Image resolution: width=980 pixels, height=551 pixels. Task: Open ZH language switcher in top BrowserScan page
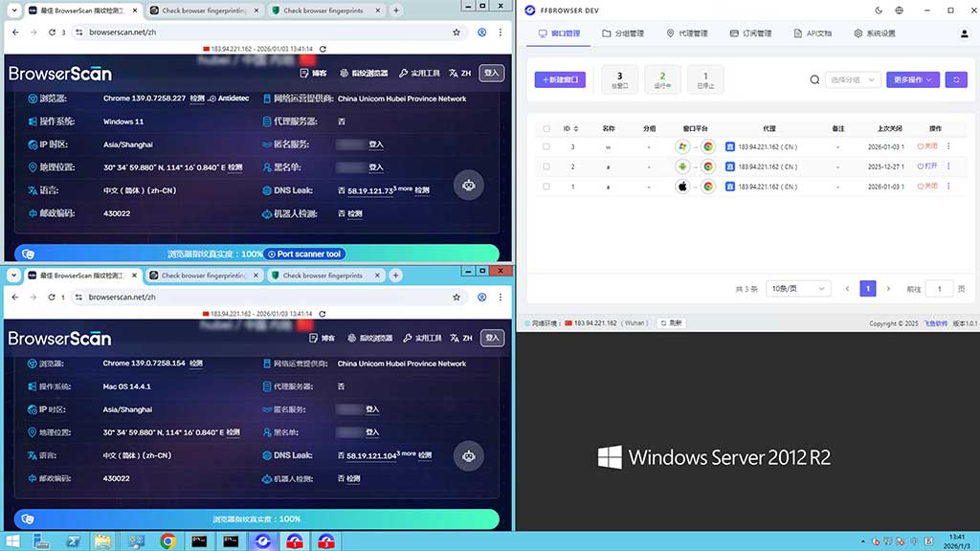pyautogui.click(x=460, y=73)
